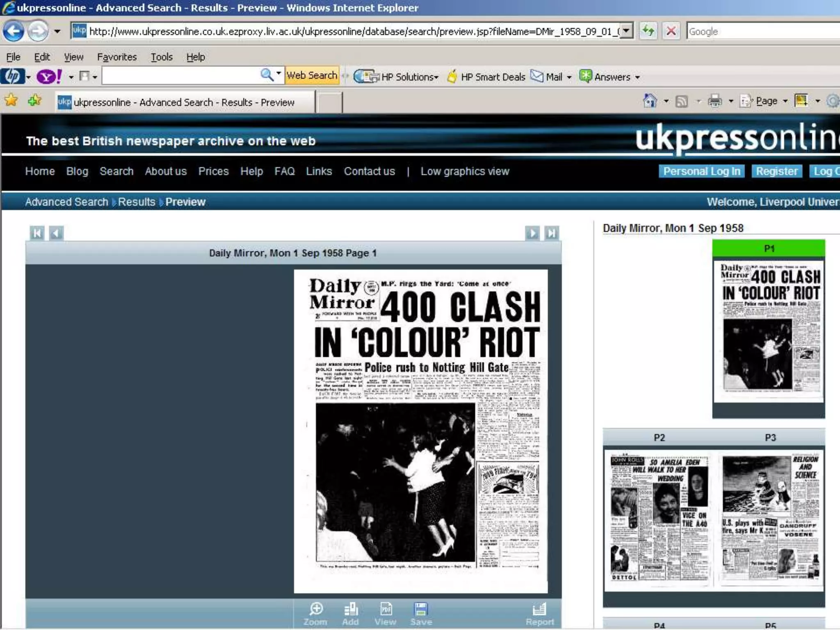840x630 pixels.
Task: Click the Personal Log In button
Action: [x=701, y=171]
